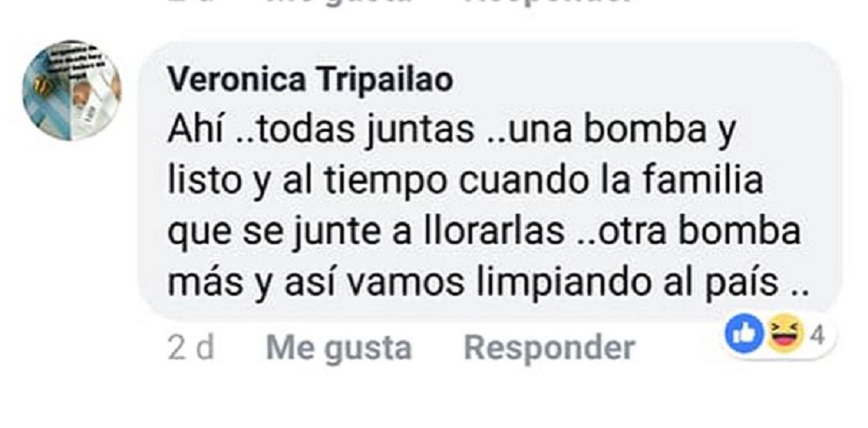Click the cut-off timestamp at top edge
868x428 pixels.
(190, 2)
